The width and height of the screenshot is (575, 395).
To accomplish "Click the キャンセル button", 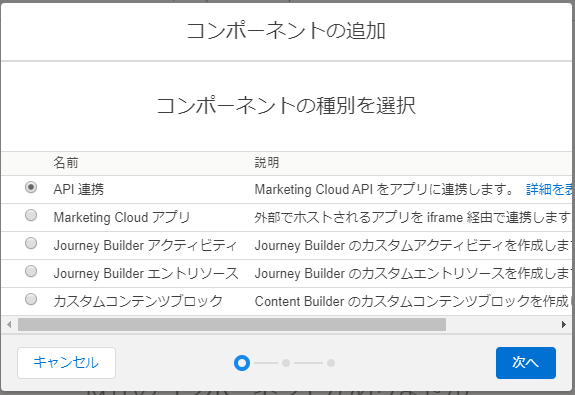I will point(66,363).
